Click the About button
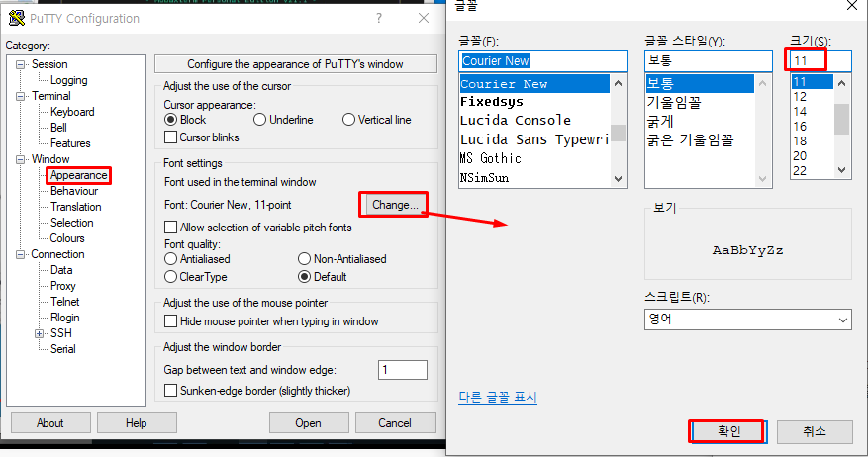Viewport: 868px width, 457px height. [50, 423]
